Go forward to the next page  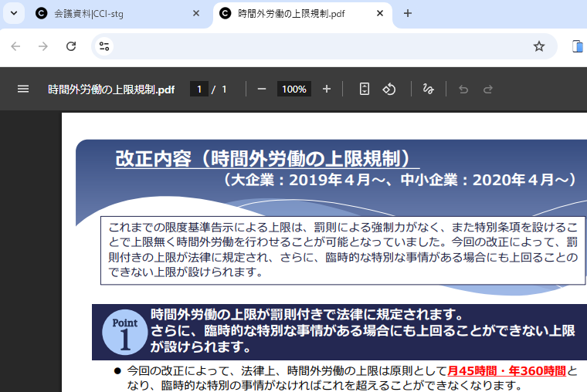pyautogui.click(x=43, y=46)
